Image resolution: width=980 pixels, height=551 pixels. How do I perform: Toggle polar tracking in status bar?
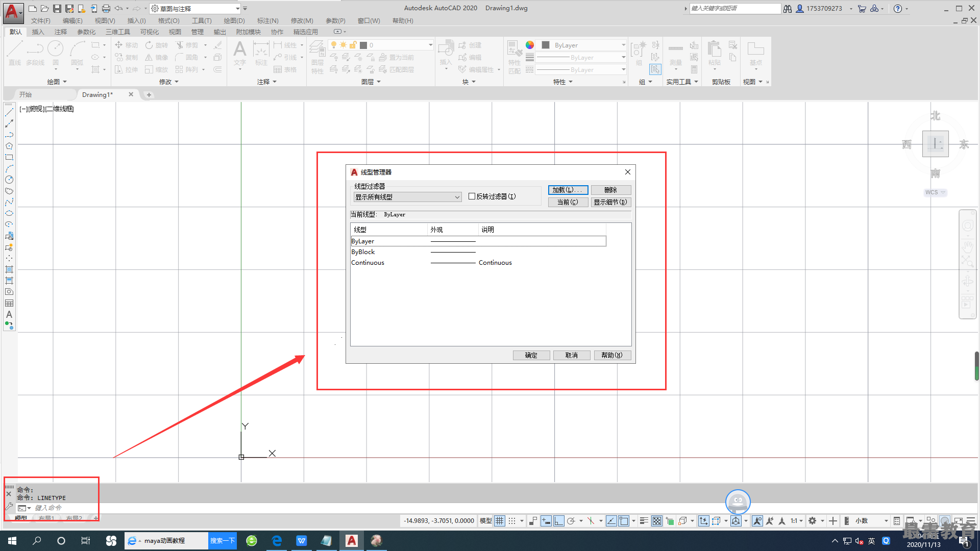point(571,521)
